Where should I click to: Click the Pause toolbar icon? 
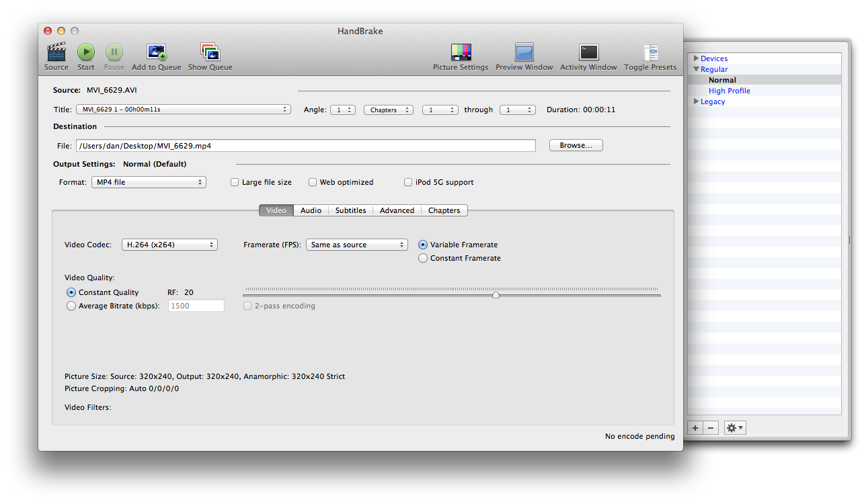pyautogui.click(x=114, y=52)
